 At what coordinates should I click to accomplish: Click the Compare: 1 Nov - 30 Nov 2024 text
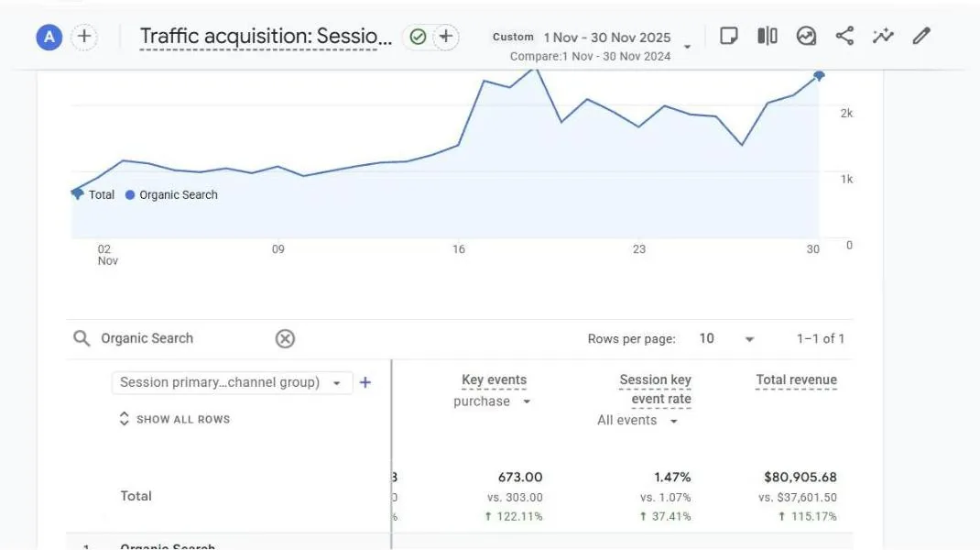coord(590,56)
